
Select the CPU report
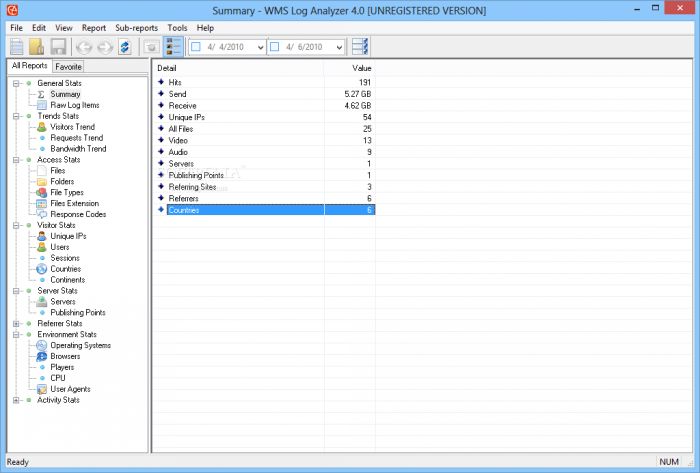pyautogui.click(x=58, y=378)
